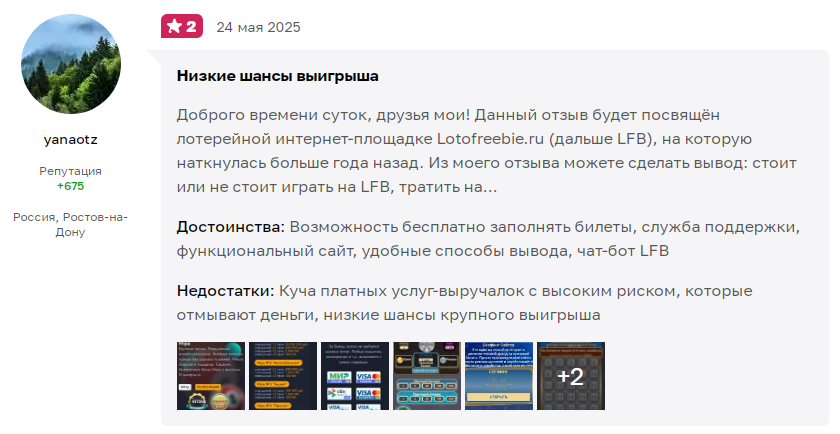This screenshot has height=434, width=840.
Task: Open the +2 more photos thumbnail
Action: point(571,376)
